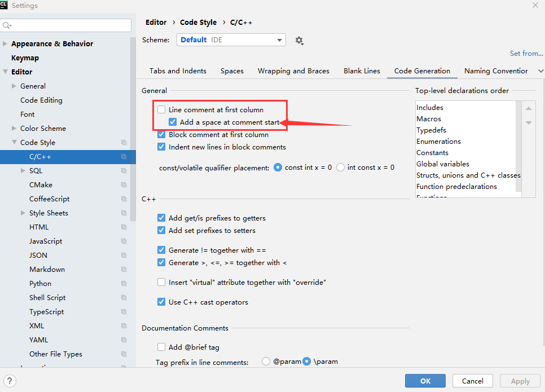This screenshot has width=545, height=392.
Task: Switch to the Wrapping and Braces tab
Action: [293, 71]
